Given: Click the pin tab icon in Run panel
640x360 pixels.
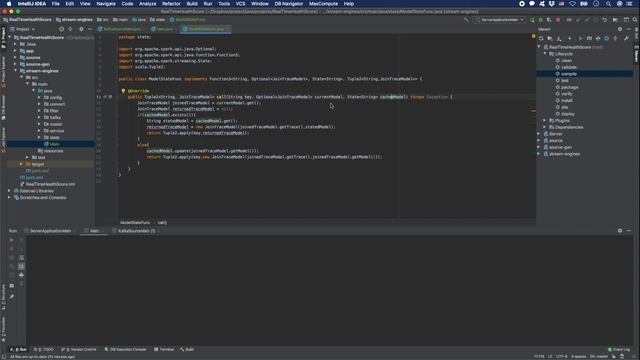Looking at the screenshot, I should [11, 296].
